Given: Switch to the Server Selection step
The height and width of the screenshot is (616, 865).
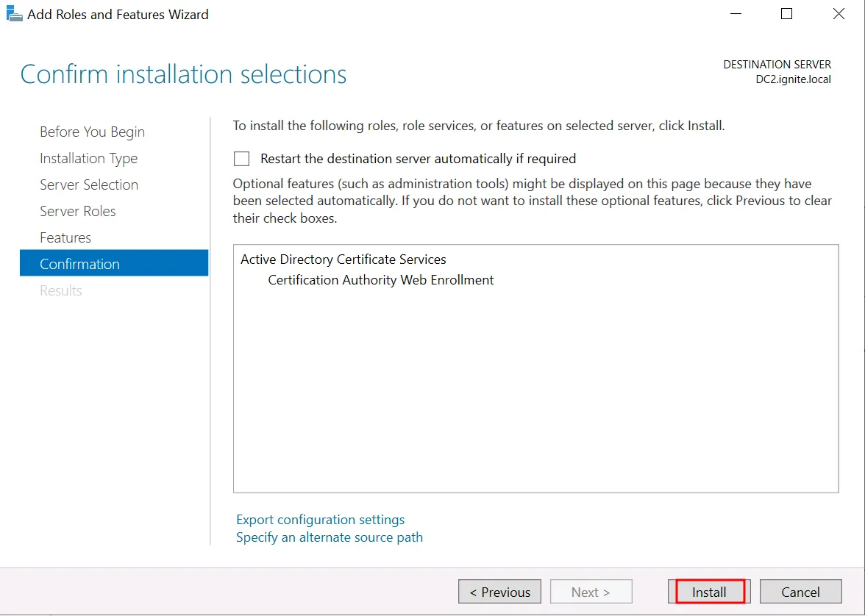Looking at the screenshot, I should click(89, 185).
